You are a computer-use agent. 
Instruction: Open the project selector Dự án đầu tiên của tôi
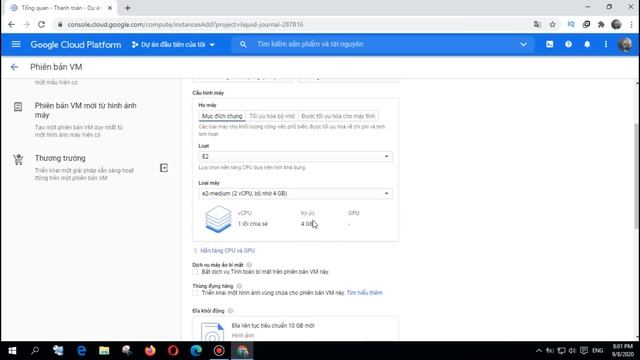(173, 44)
